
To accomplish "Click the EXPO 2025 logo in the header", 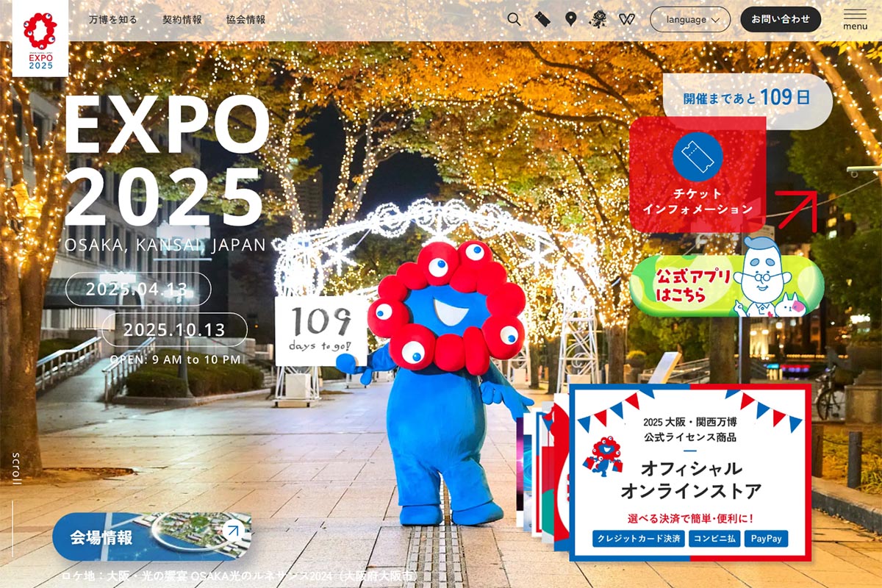I will click(40, 39).
